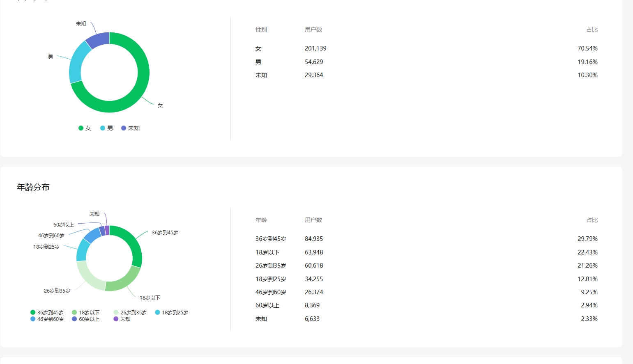
Task: Click the 2.94% percentage value
Action: pyautogui.click(x=589, y=305)
